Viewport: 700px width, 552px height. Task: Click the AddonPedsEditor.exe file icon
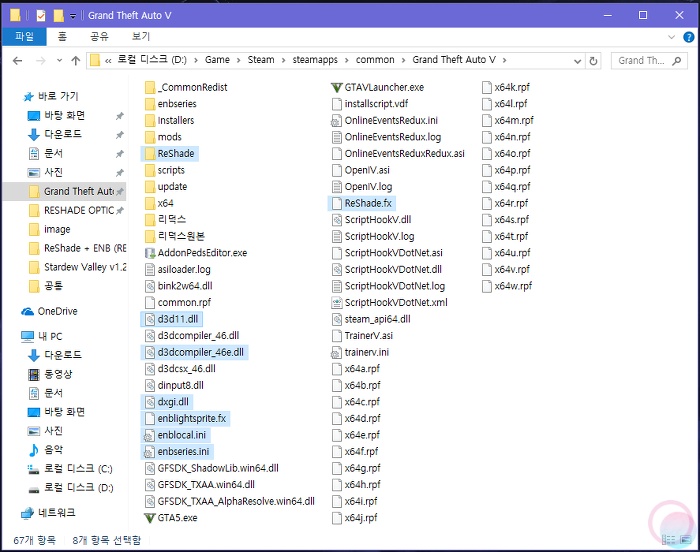tap(150, 253)
